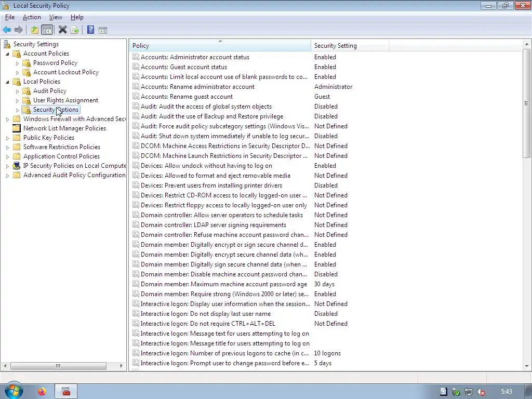Launch Firefox from the taskbar
Viewport: 532px width, 399px height.
[42, 392]
